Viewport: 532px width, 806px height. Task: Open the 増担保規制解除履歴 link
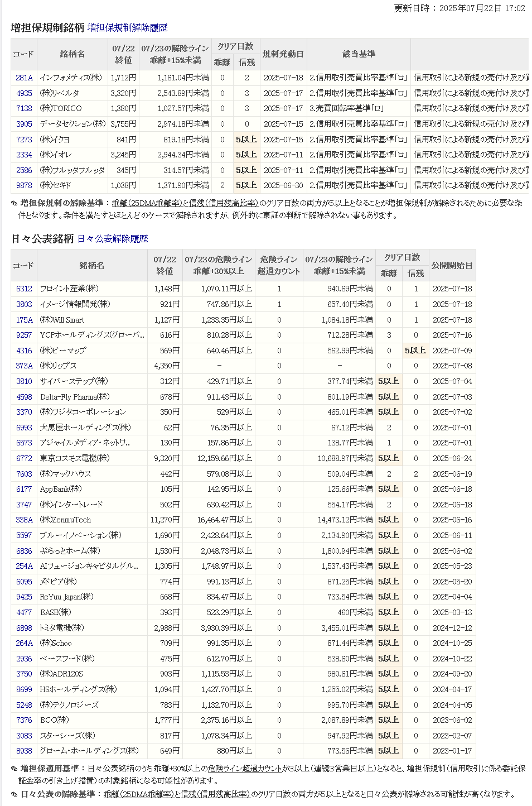click(x=127, y=27)
